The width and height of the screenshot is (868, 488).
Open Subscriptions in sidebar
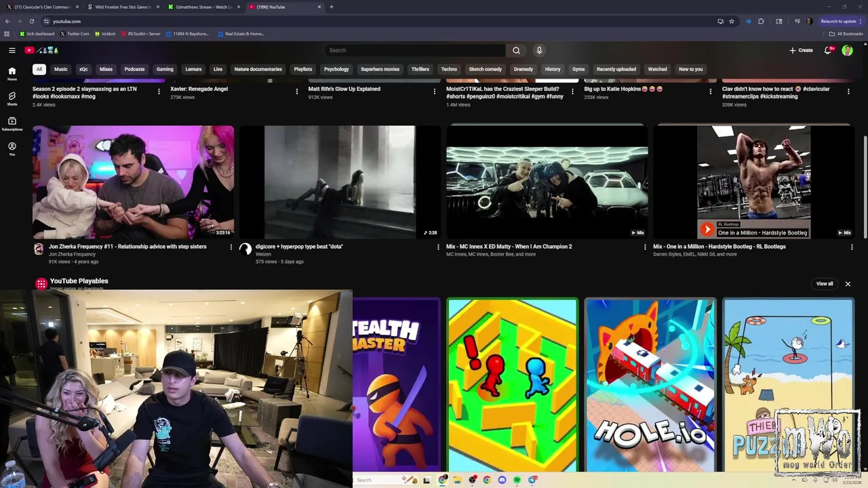[x=12, y=124]
